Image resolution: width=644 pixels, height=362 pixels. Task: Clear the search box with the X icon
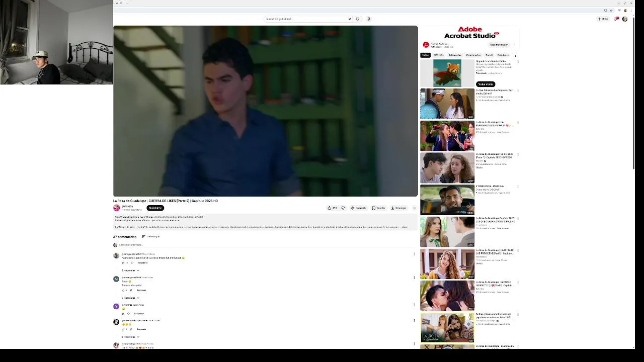[350, 19]
